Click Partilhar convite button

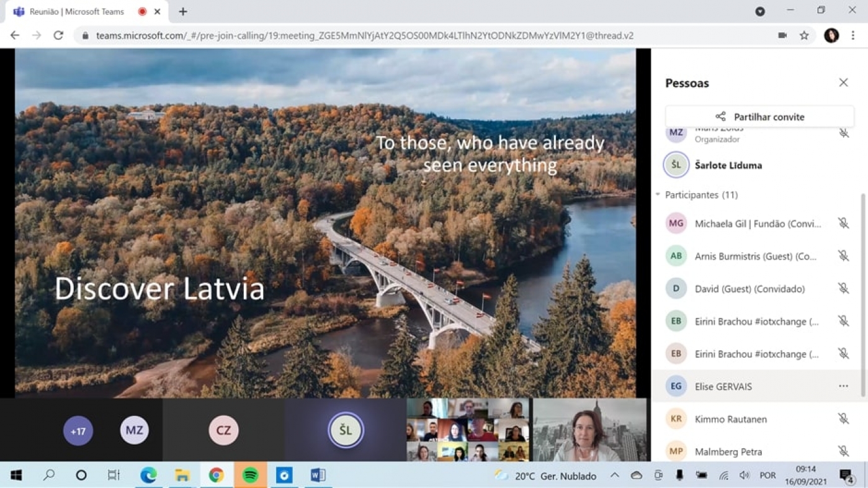tap(759, 117)
